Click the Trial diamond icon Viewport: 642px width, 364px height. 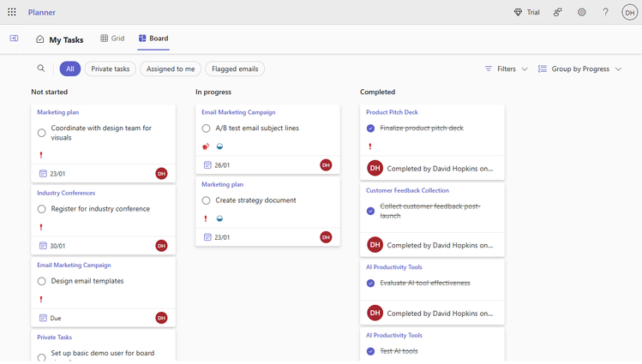518,12
